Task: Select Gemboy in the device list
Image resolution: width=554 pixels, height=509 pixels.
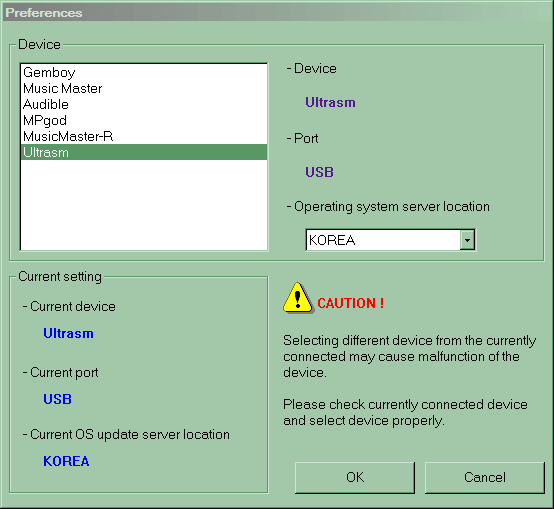Action: 144,73
